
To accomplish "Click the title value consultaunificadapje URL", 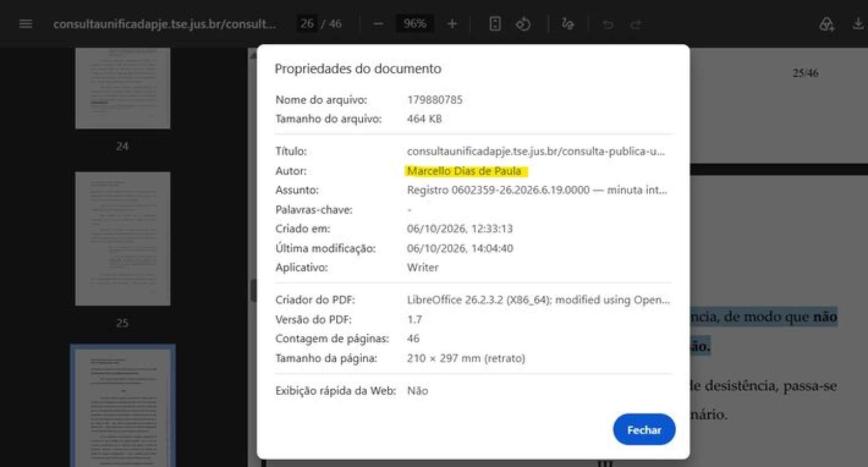I will 536,151.
